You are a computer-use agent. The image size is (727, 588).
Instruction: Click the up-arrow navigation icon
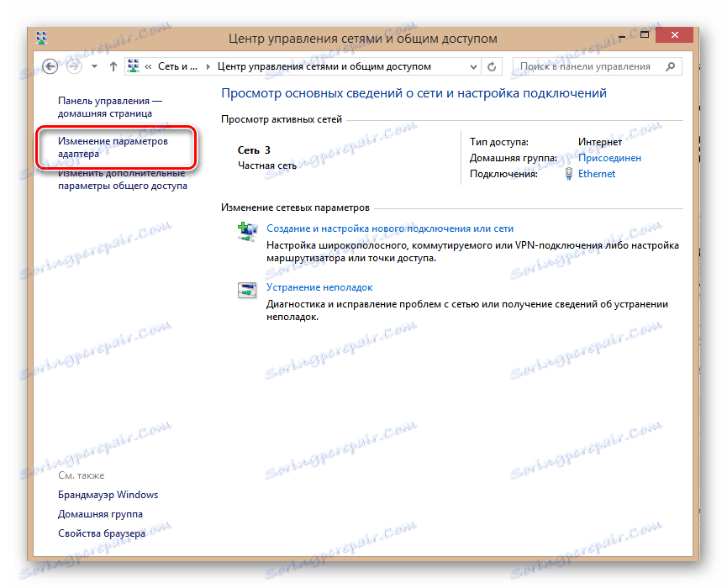click(113, 66)
